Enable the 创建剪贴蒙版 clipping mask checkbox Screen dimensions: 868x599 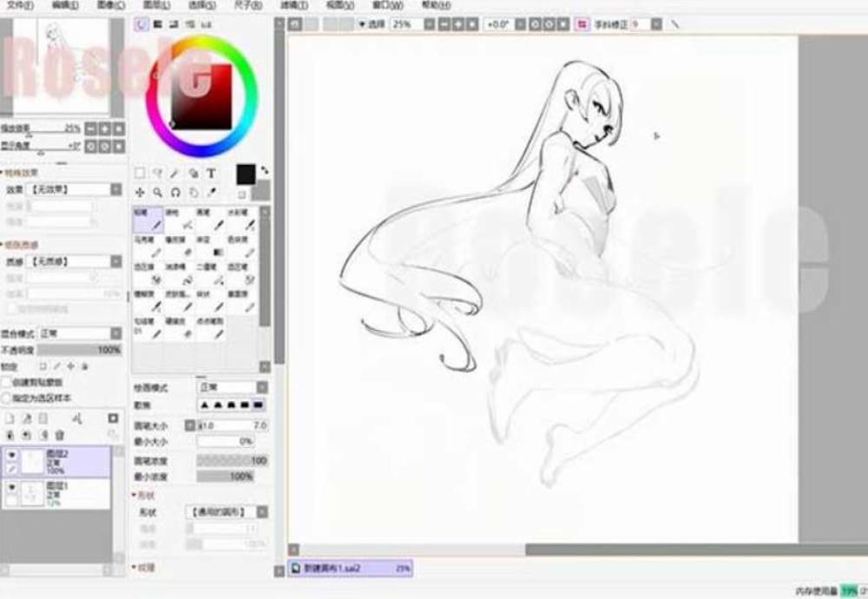pyautogui.click(x=7, y=382)
